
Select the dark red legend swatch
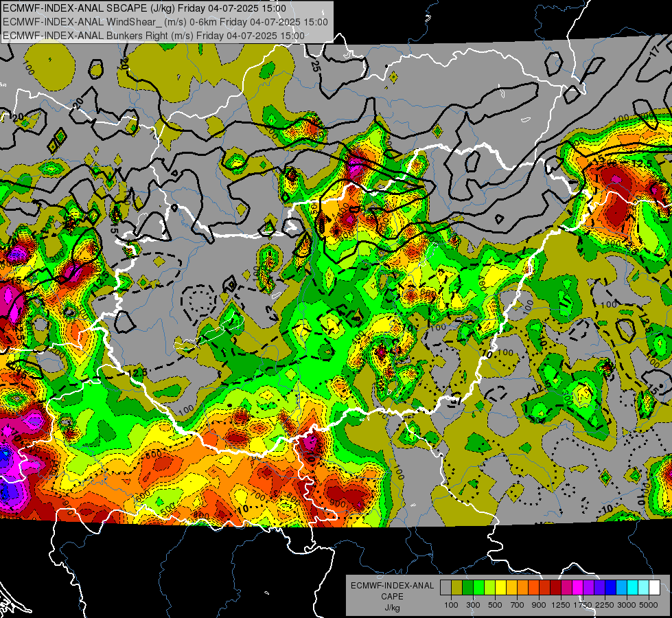coord(555,587)
